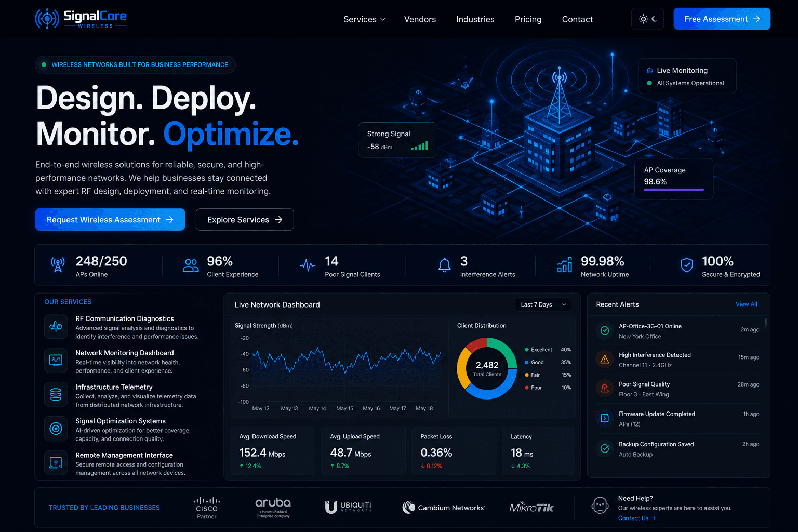Image resolution: width=798 pixels, height=532 pixels.
Task: Click the Good legend blue swatch
Action: point(527,362)
